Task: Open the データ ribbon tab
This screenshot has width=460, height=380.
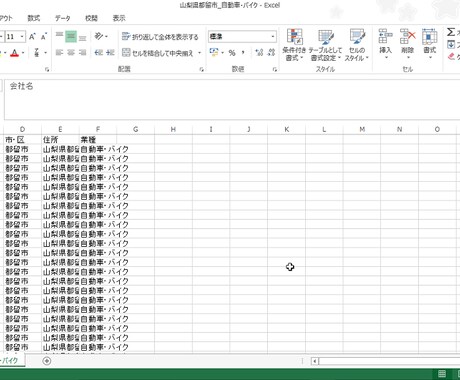Action: click(63, 18)
